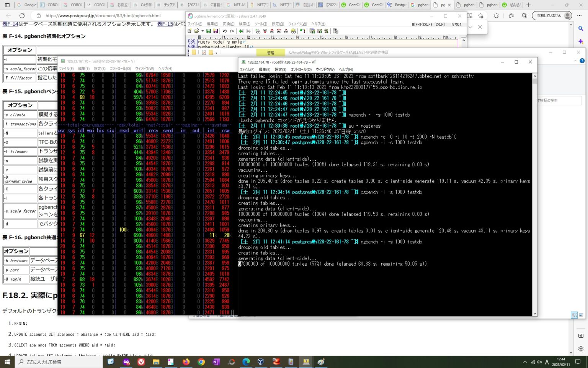Launch Google Chrome from the taskbar
Image resolution: width=588 pixels, height=368 pixels.
pos(201,361)
